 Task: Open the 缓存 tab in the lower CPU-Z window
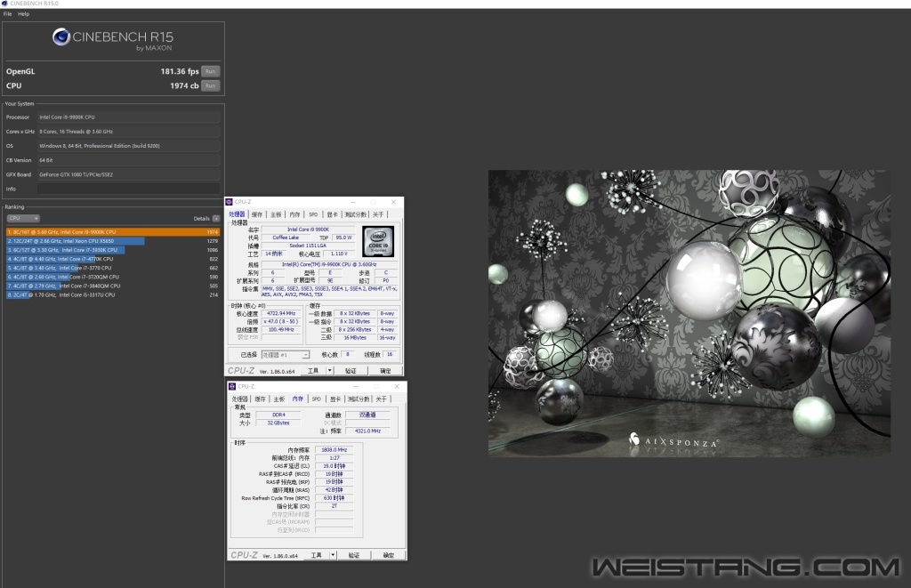pyautogui.click(x=260, y=399)
